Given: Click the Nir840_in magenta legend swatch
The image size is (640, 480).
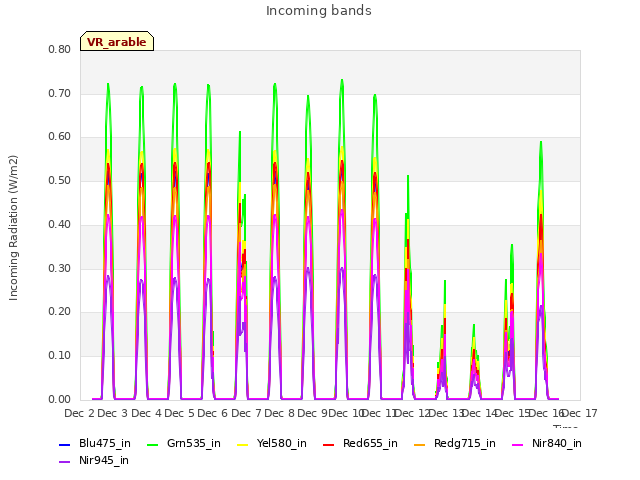Looking at the screenshot, I should click(x=518, y=444).
